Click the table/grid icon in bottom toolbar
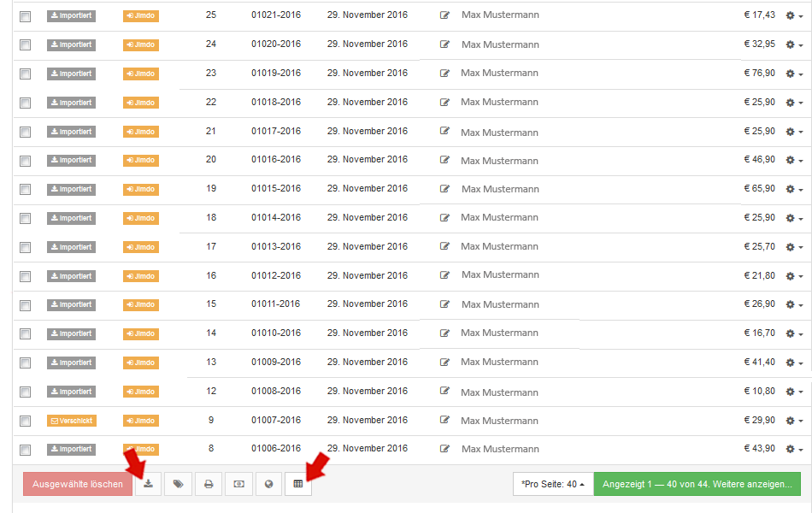 (298, 484)
